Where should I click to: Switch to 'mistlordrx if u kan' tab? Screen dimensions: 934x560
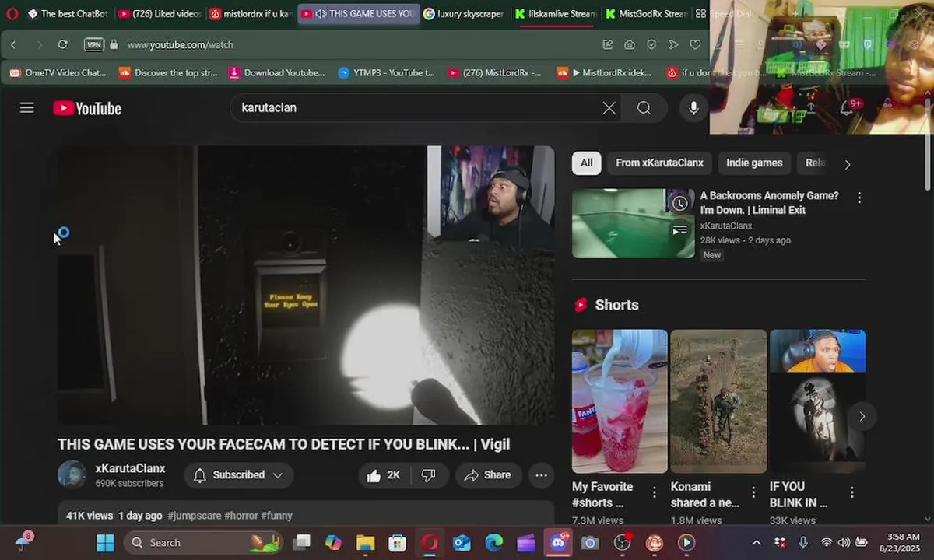[251, 14]
